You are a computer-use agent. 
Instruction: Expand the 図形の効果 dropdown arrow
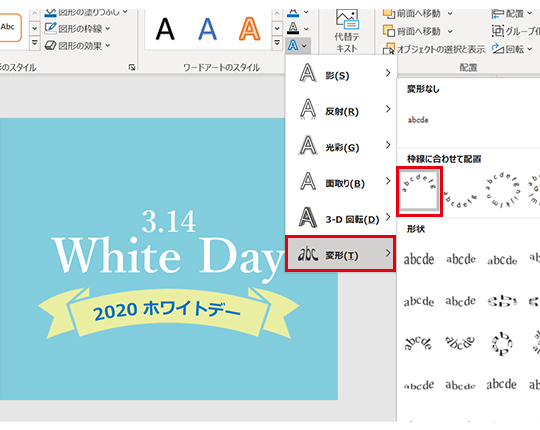coord(108,45)
